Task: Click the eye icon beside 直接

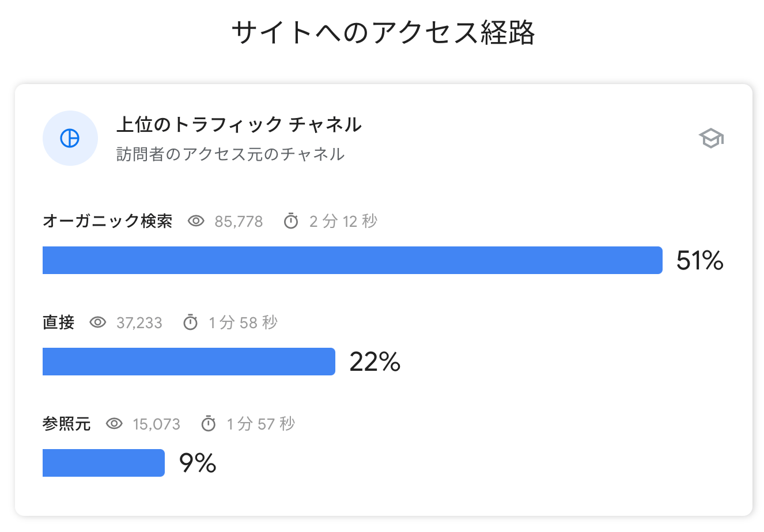Action: pyautogui.click(x=98, y=322)
